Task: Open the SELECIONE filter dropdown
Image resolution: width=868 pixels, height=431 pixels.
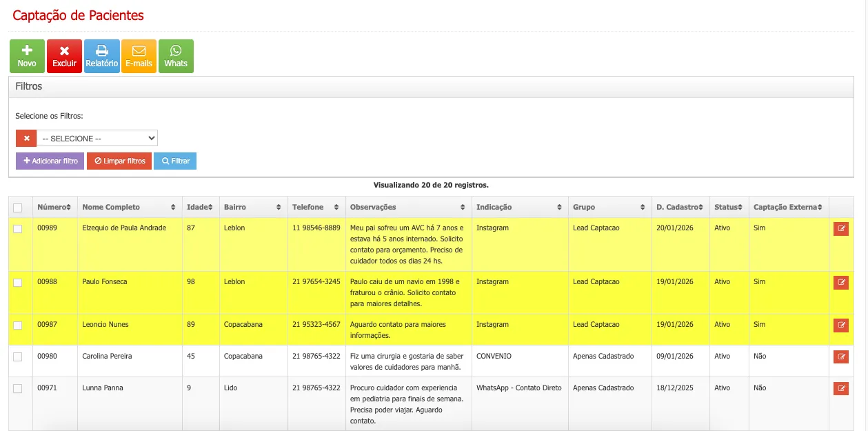Action: point(97,139)
